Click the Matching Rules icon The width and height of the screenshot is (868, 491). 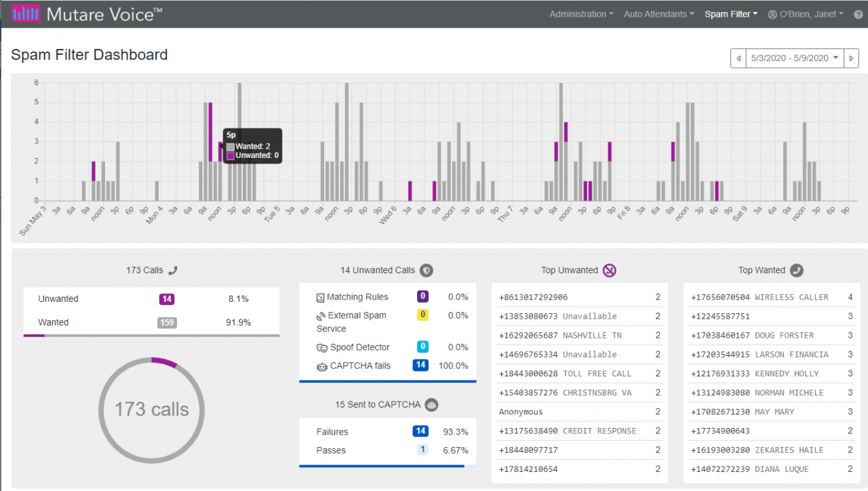[321, 297]
